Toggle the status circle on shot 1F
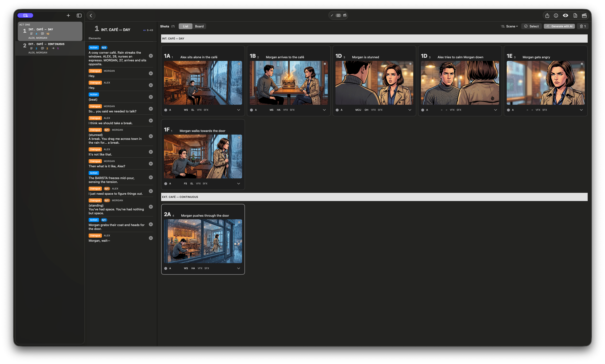Image resolution: width=605 pixels, height=364 pixels. point(166,184)
